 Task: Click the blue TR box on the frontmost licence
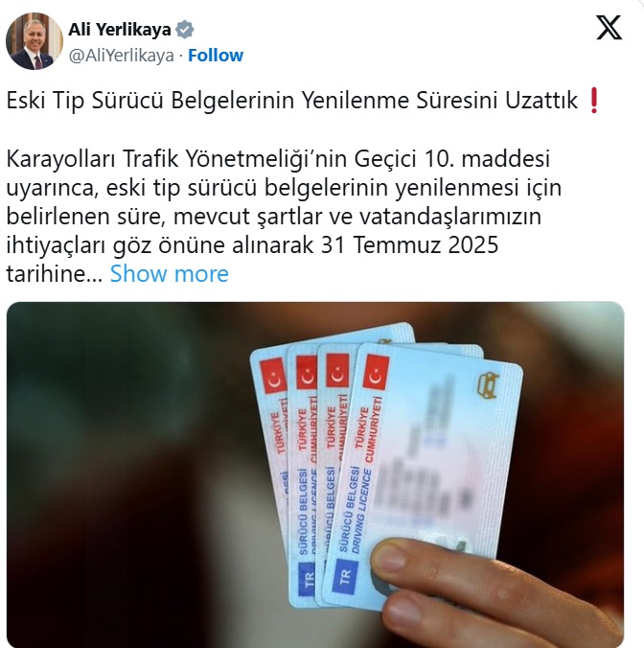[x=347, y=576]
